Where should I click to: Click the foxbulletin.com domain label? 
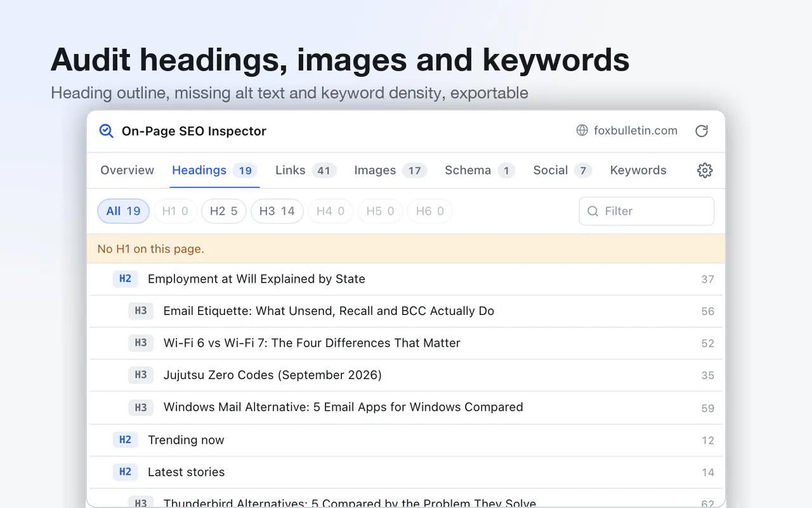point(636,131)
